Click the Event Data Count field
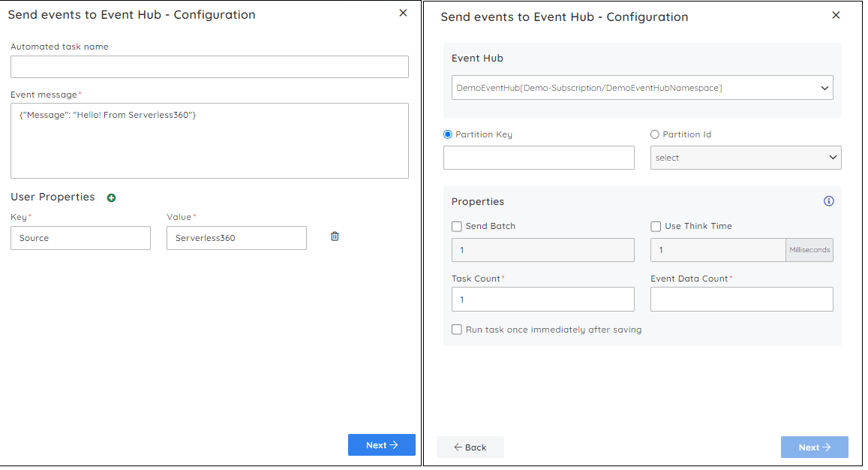868x470 pixels. pos(741,299)
